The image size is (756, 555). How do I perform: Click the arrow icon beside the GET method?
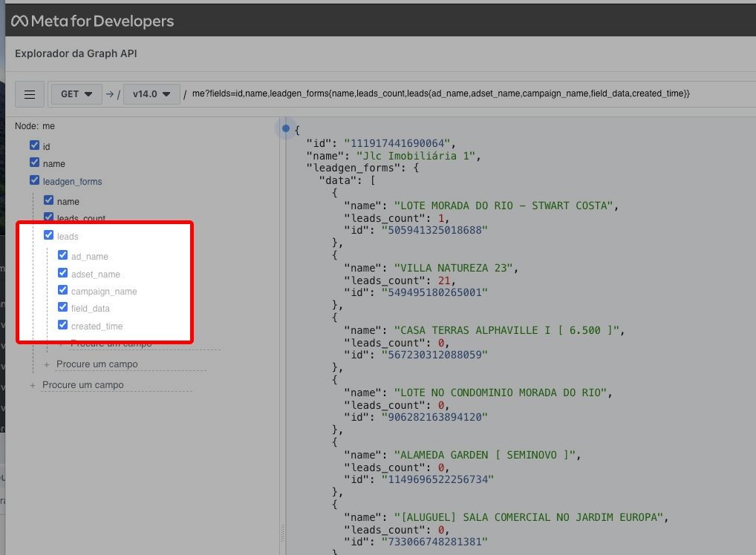coord(110,94)
